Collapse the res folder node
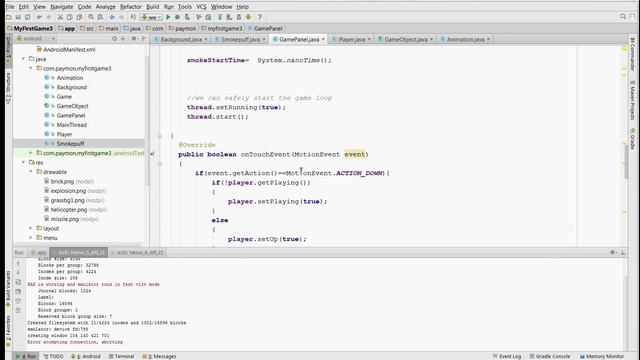 tap(23, 162)
